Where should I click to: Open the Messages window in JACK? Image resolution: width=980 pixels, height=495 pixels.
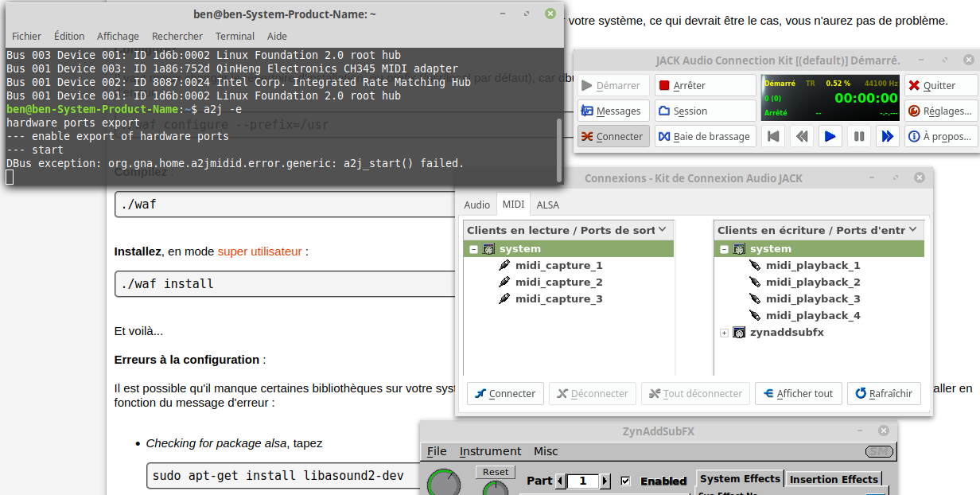(x=612, y=111)
